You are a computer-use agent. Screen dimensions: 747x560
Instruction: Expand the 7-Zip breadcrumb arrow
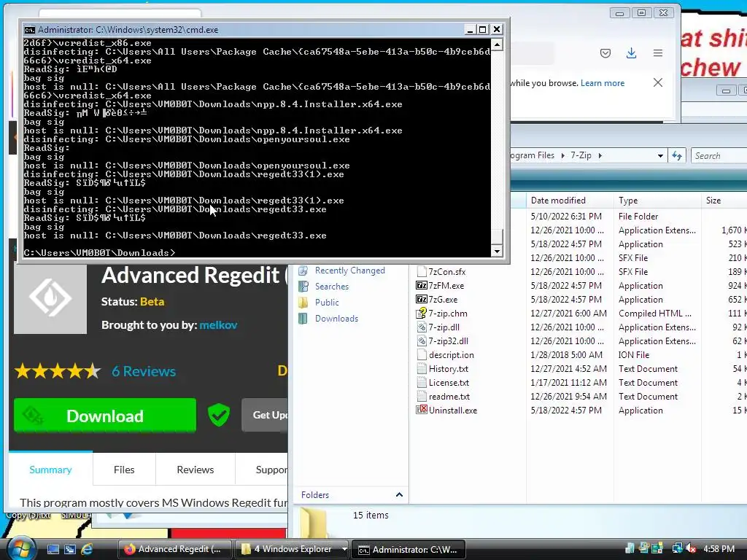[x=600, y=156]
